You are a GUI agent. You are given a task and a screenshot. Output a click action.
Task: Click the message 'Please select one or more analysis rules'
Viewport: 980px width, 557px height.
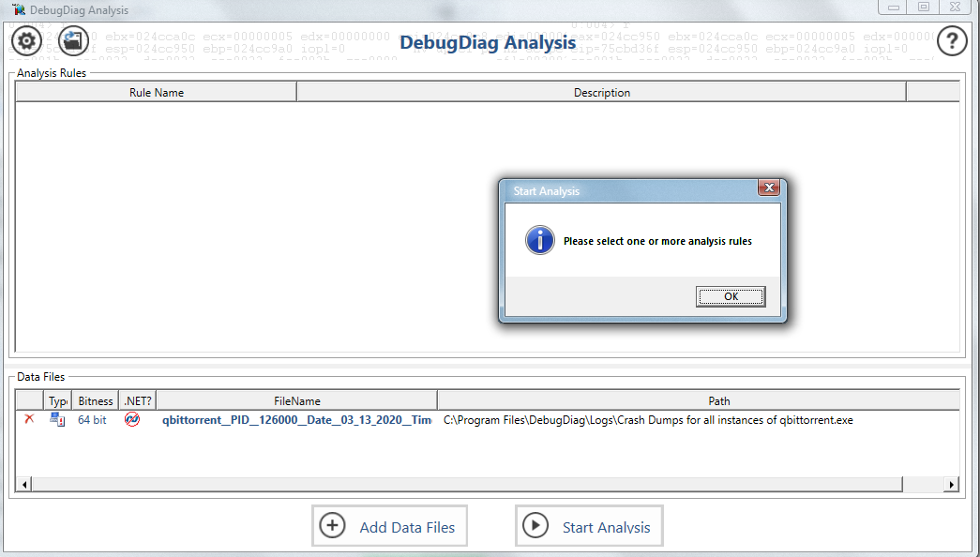(x=657, y=241)
